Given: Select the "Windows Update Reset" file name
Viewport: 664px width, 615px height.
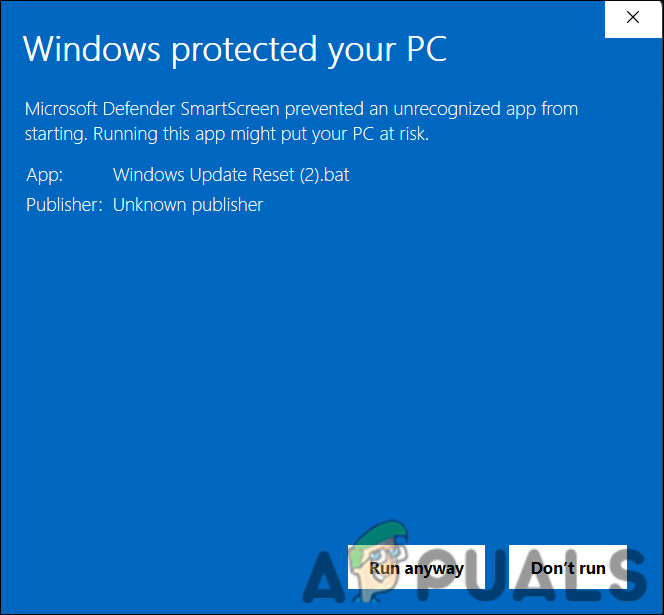Looking at the screenshot, I should (x=204, y=175).
